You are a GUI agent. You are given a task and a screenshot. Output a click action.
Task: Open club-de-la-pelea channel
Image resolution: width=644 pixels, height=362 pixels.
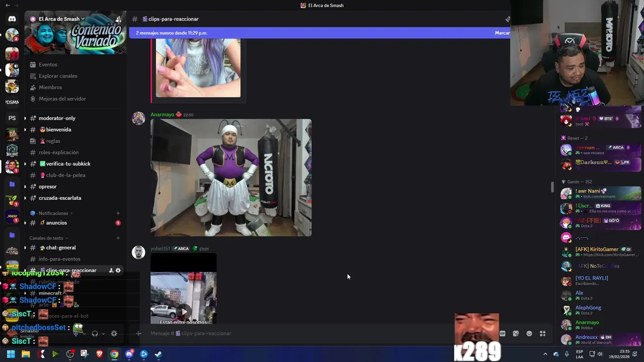tap(75, 175)
